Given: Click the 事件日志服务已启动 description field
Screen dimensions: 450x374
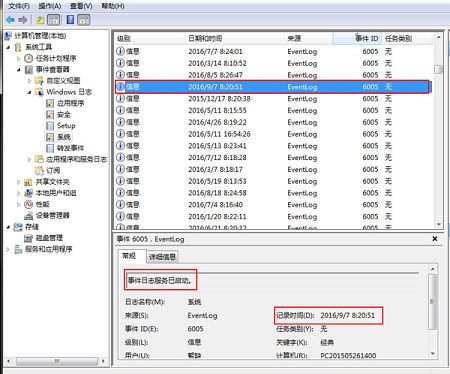Looking at the screenshot, I should (272, 280).
